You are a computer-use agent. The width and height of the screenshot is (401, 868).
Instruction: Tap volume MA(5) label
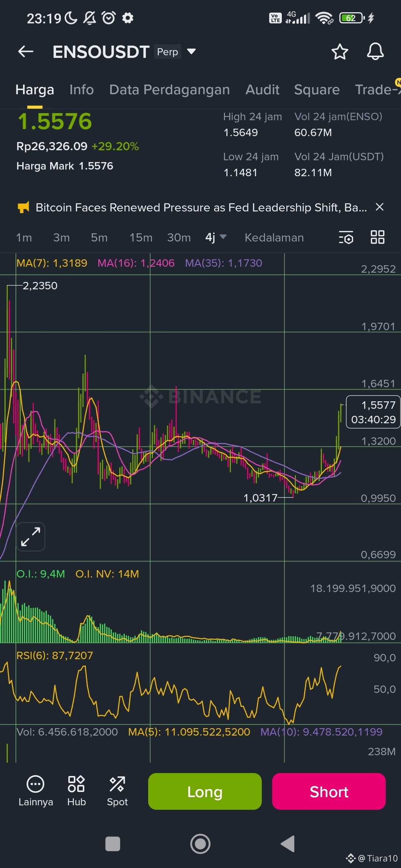pyautogui.click(x=189, y=732)
